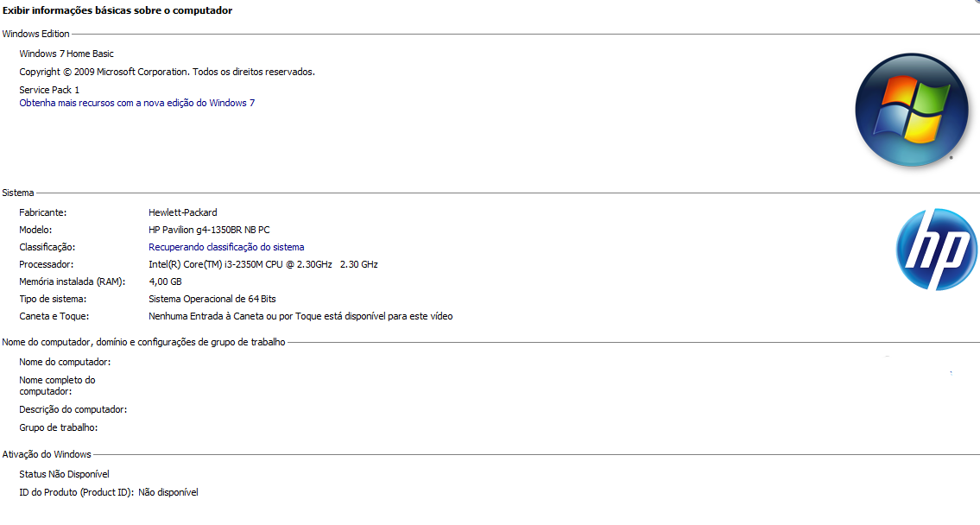Click the 'Exibir informações básicas sobre o computador' title
The image size is (980, 525).
(117, 10)
